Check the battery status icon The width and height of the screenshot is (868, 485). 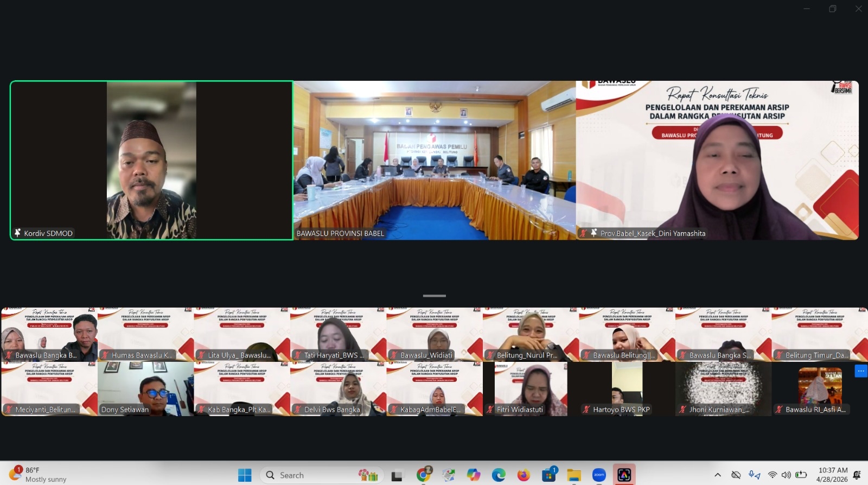tap(801, 475)
